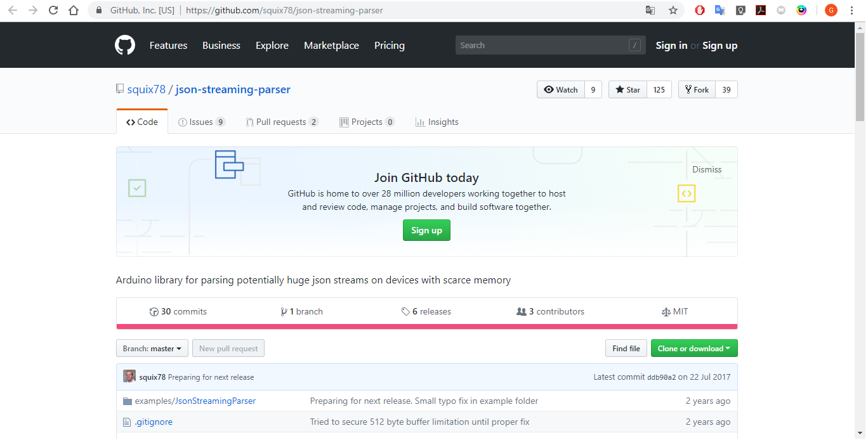Click the Star button
Screen dimensions: 868x440
(x=628, y=89)
